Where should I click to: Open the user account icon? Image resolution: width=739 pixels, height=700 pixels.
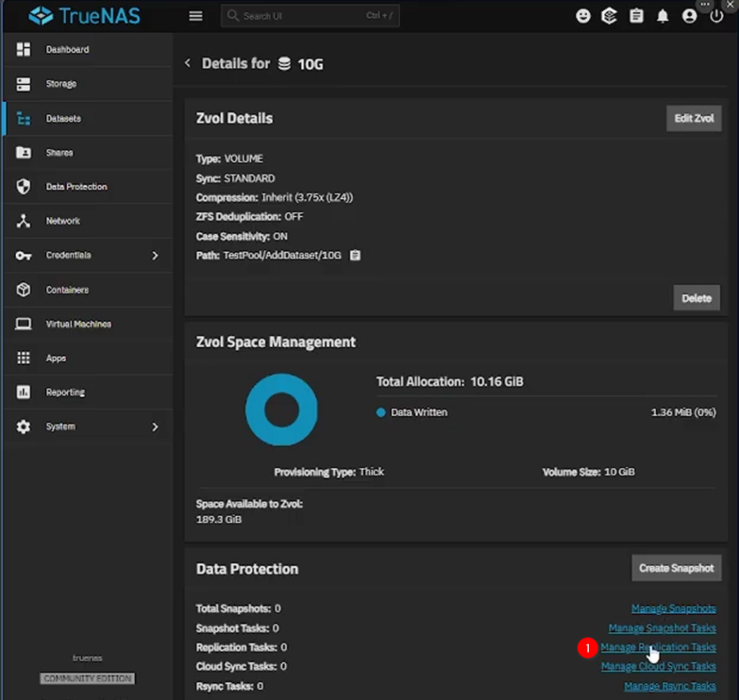(x=689, y=16)
